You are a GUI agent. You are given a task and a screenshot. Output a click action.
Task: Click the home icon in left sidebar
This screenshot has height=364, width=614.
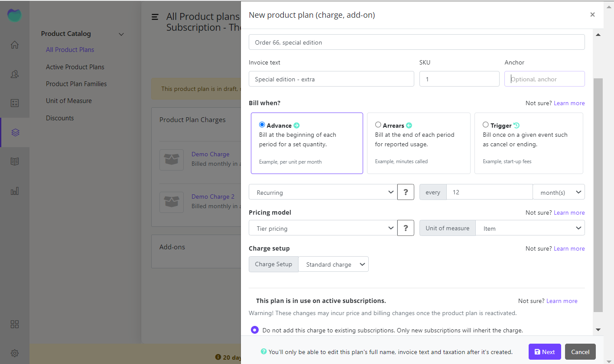[x=15, y=45]
